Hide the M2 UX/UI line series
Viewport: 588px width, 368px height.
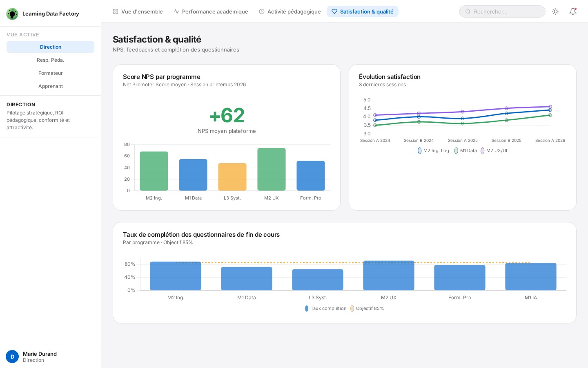[494, 150]
